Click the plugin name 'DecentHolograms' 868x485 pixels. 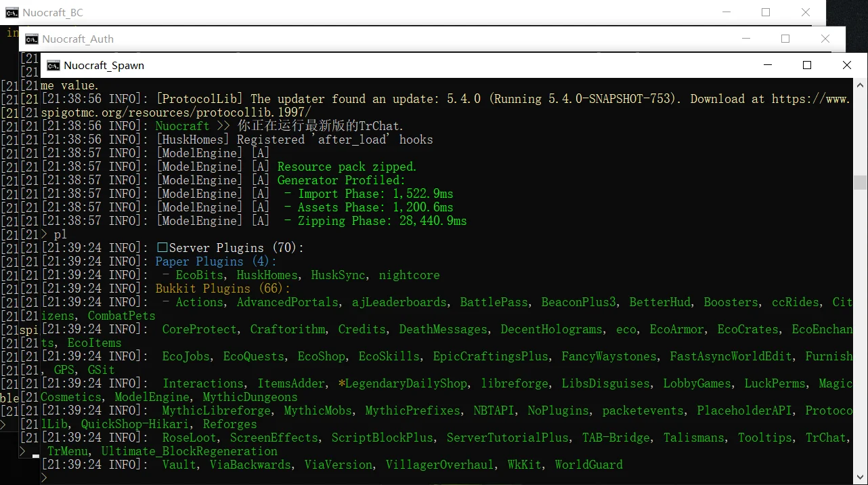pyautogui.click(x=552, y=329)
